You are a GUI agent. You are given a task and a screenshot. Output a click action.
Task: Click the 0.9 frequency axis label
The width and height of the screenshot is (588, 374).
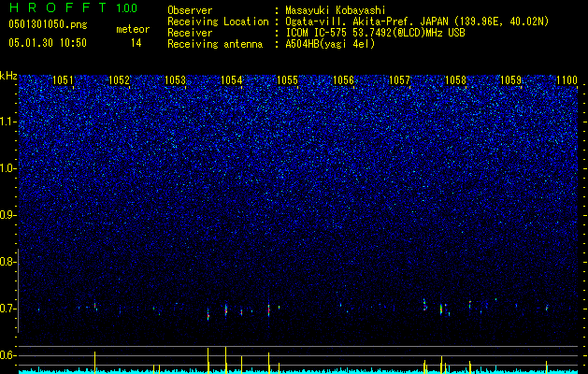(x=8, y=215)
